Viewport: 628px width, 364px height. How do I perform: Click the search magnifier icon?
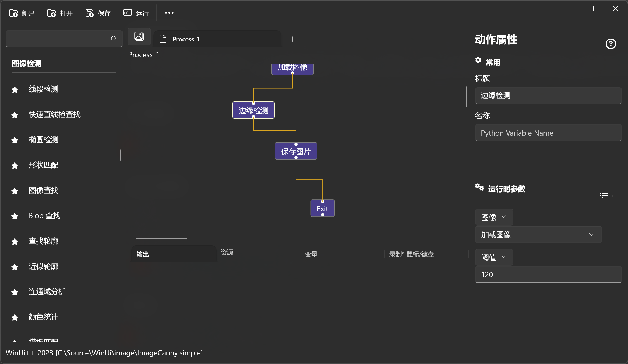(x=113, y=39)
